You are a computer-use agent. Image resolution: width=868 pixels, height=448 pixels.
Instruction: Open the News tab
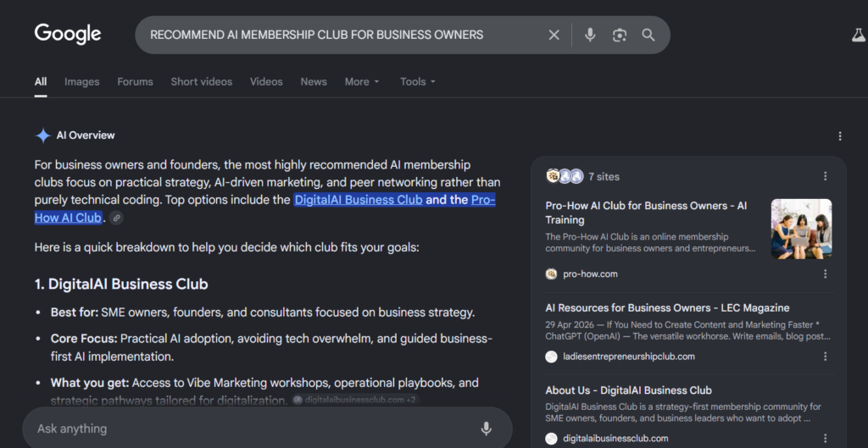tap(314, 82)
